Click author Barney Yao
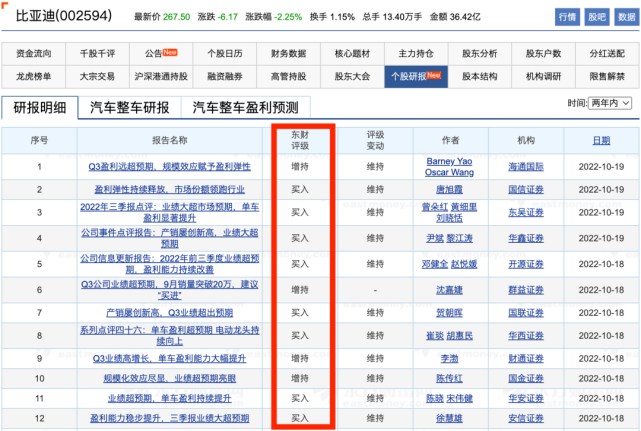The width and height of the screenshot is (641, 431). coord(449,162)
